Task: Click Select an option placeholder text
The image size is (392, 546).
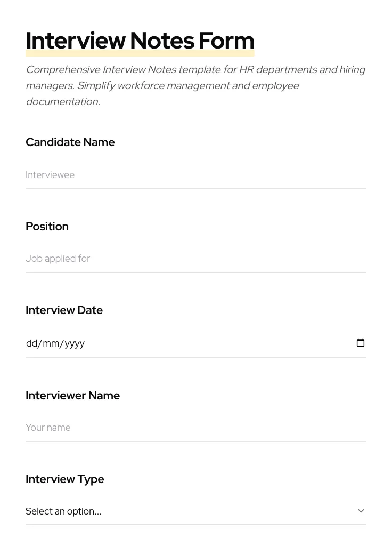Action: 63,511
